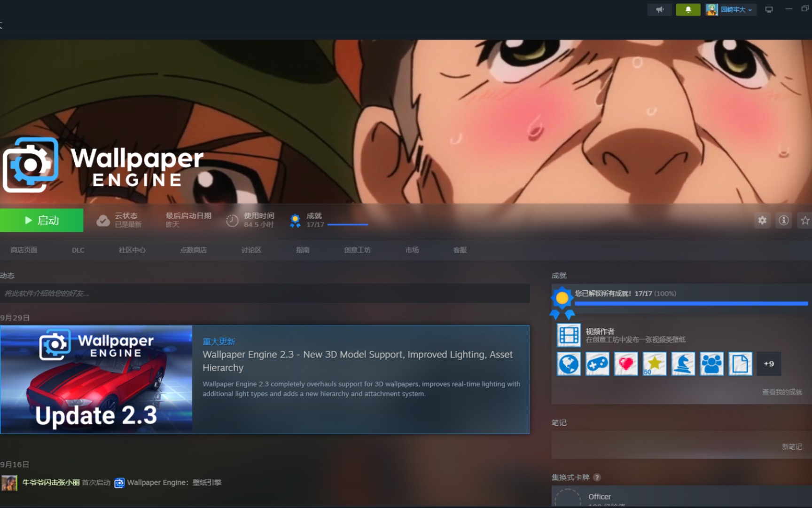Viewport: 812px width, 508px height.
Task: Open the account name dropdown
Action: coord(736,9)
